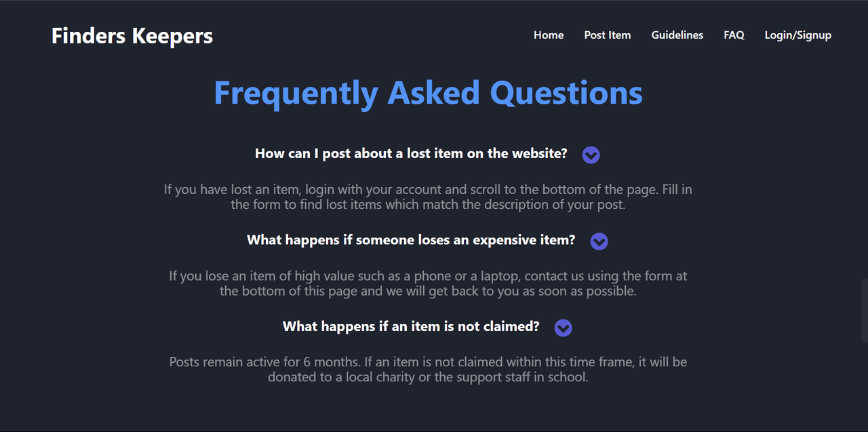Image resolution: width=868 pixels, height=432 pixels.
Task: Click the word "Questions" in the page heading
Action: [566, 93]
